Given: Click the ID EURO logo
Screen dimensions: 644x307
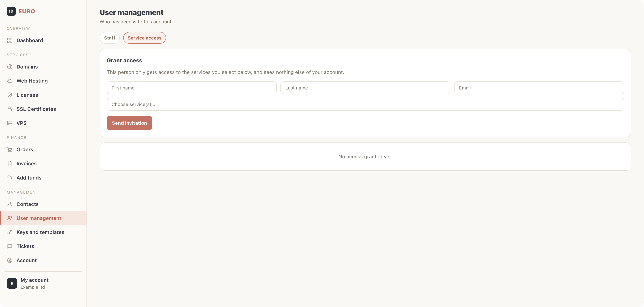Looking at the screenshot, I should 21,11.
